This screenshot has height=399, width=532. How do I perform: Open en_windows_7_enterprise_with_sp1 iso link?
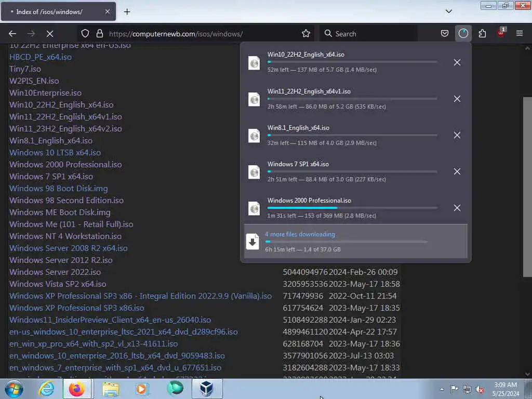pos(115,367)
